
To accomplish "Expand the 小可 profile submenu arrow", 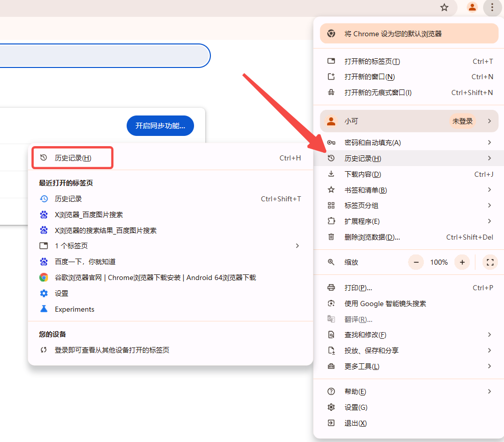I will click(489, 121).
